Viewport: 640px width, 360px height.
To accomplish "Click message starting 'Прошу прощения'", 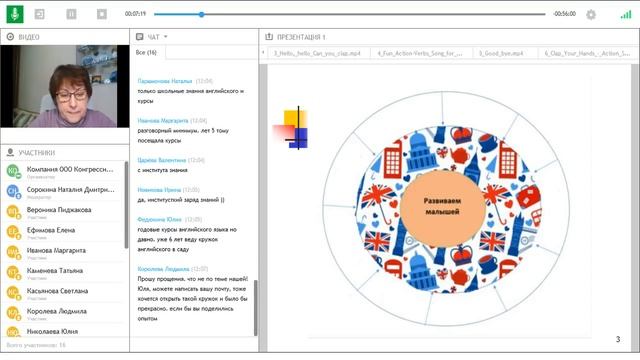I will coord(193,298).
